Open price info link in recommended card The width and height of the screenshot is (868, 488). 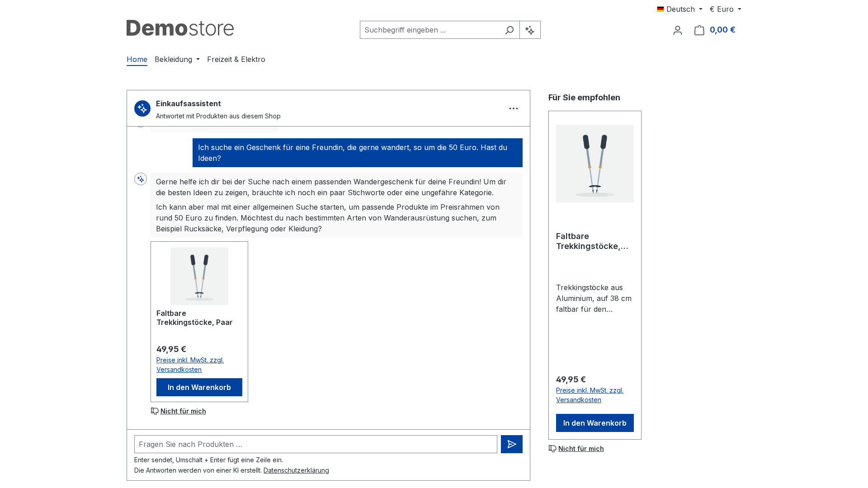[x=590, y=395]
